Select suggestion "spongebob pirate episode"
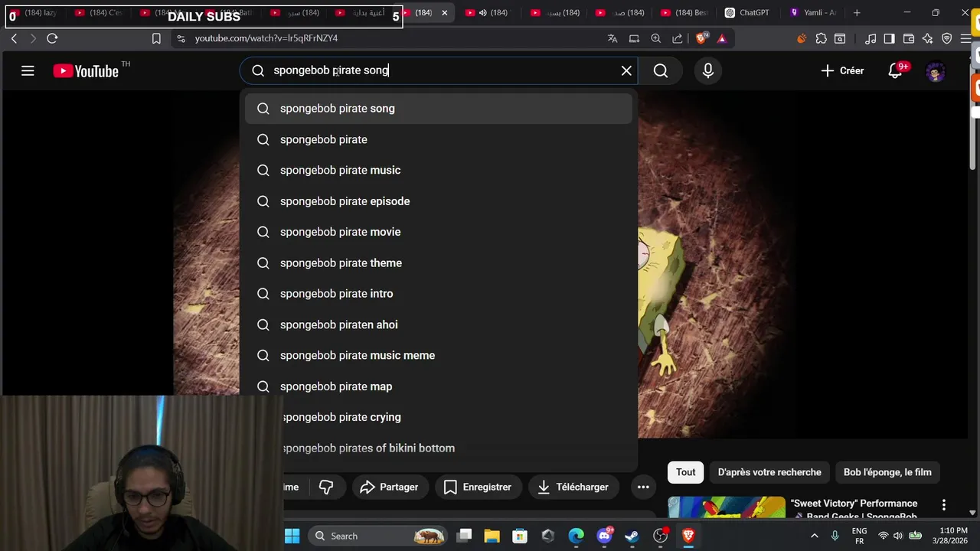The image size is (980, 551). click(x=439, y=201)
